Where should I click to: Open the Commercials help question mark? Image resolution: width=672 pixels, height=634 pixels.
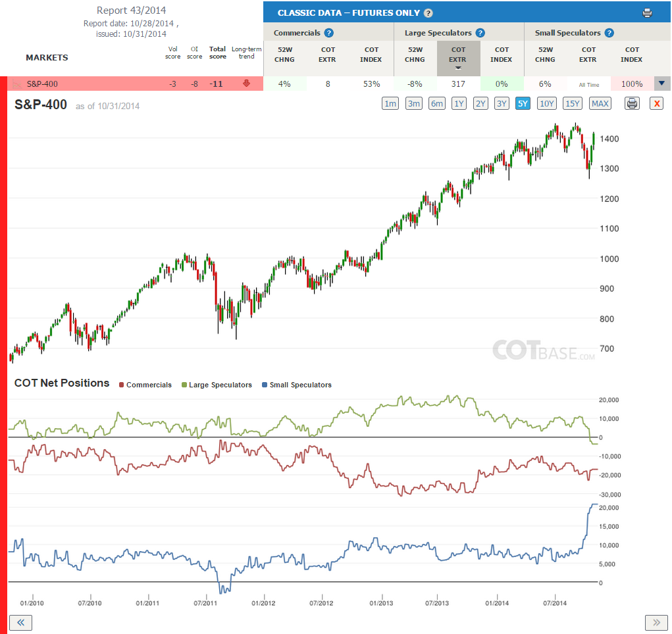pos(328,33)
